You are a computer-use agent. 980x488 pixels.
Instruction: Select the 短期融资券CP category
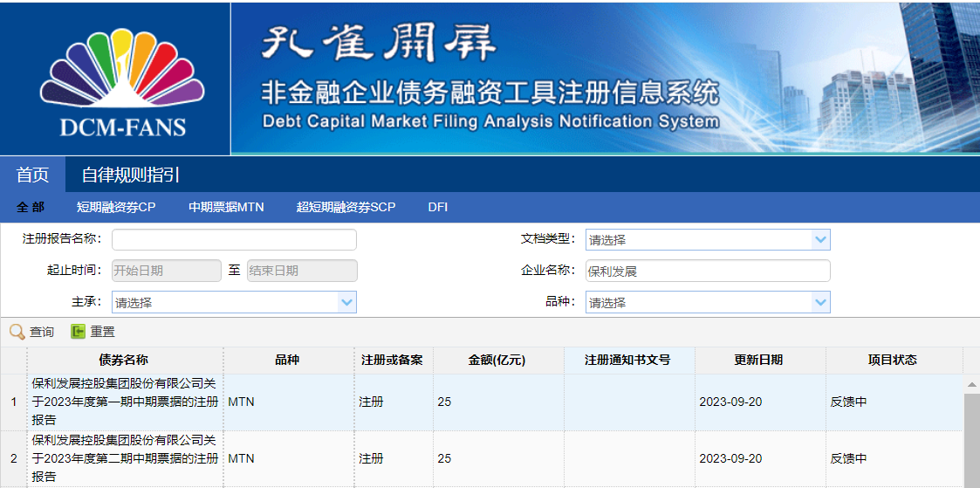pyautogui.click(x=116, y=208)
